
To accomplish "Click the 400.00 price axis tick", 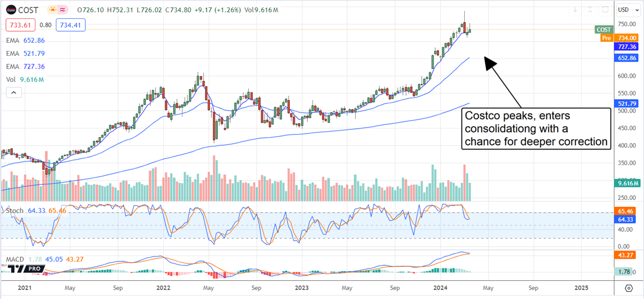I will 626,145.
